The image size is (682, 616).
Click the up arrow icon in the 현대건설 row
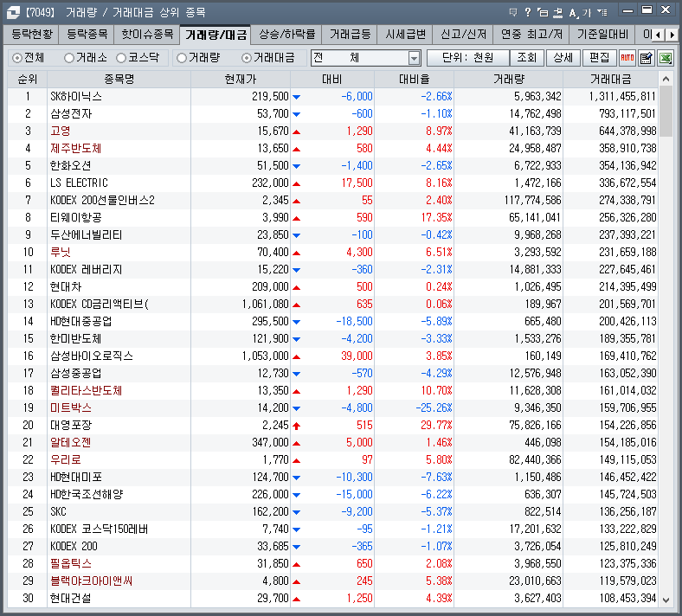297,599
